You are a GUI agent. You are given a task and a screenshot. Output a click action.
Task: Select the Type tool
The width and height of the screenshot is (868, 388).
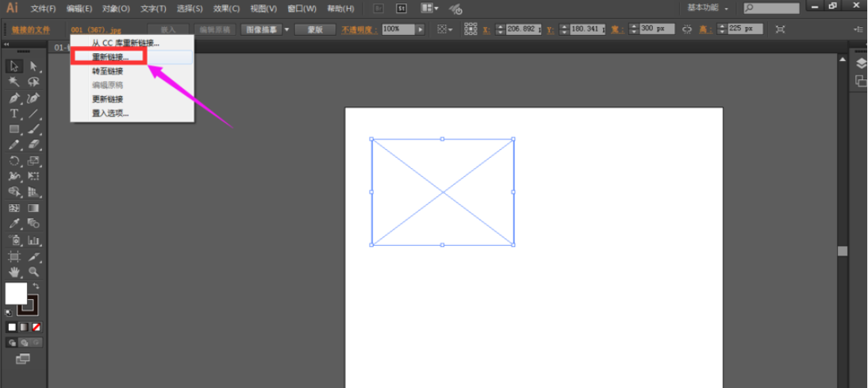click(14, 114)
